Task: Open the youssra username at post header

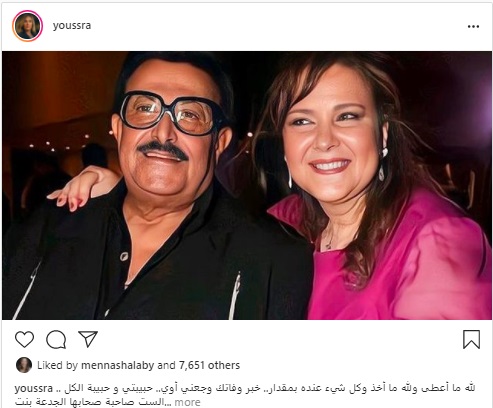Action: point(72,26)
